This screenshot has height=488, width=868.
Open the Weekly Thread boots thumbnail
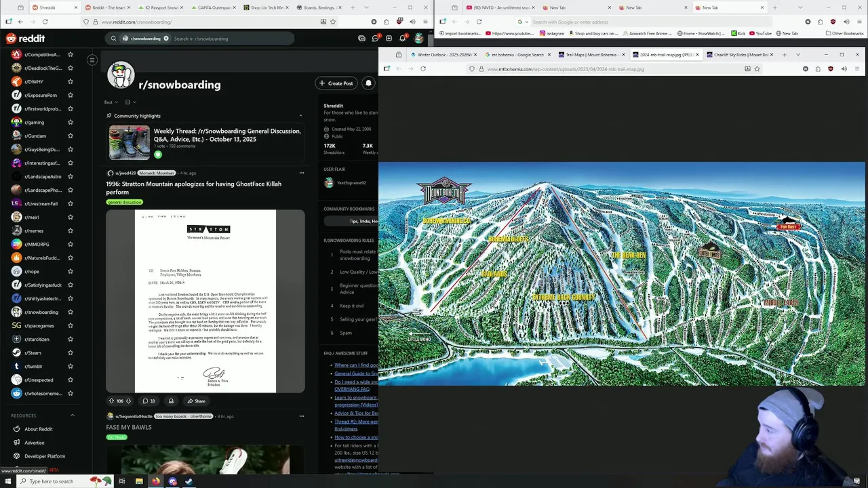coord(130,142)
